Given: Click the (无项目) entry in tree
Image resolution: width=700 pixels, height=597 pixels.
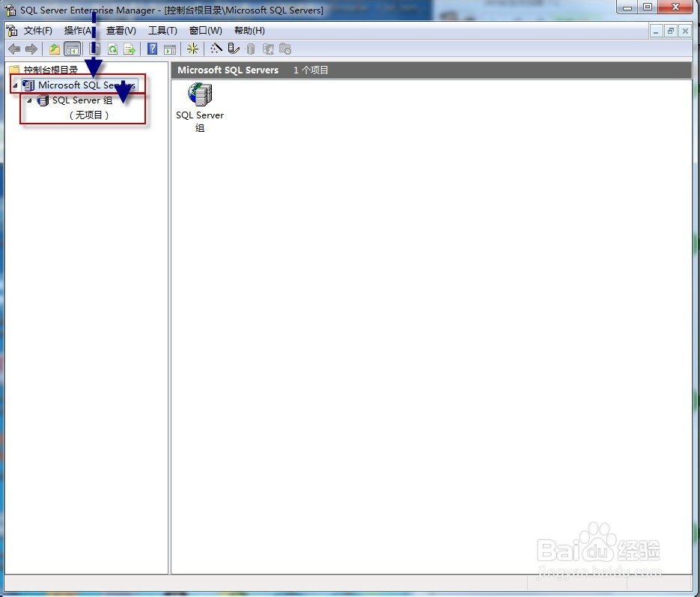Looking at the screenshot, I should tap(89, 115).
